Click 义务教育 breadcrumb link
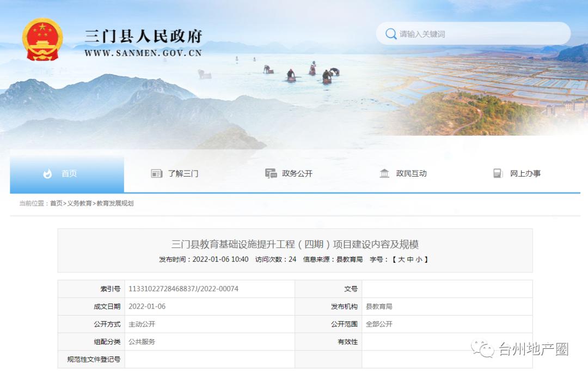Image resolution: width=588 pixels, height=375 pixels. coord(79,203)
